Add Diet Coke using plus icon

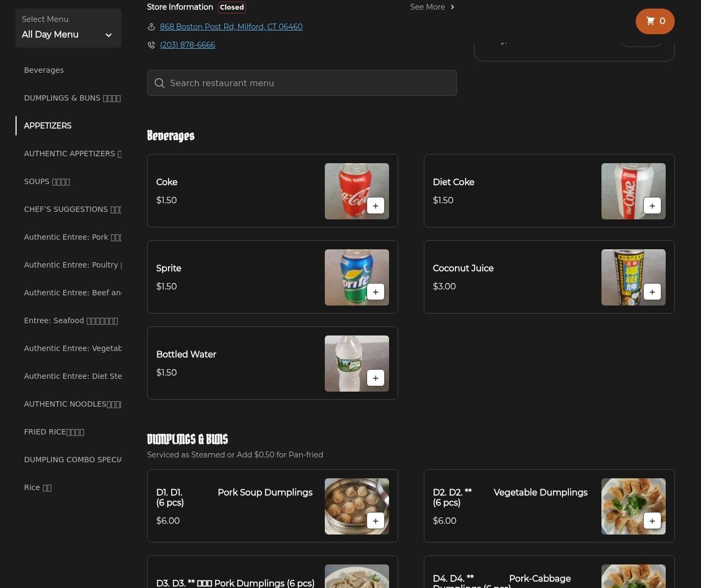(652, 206)
